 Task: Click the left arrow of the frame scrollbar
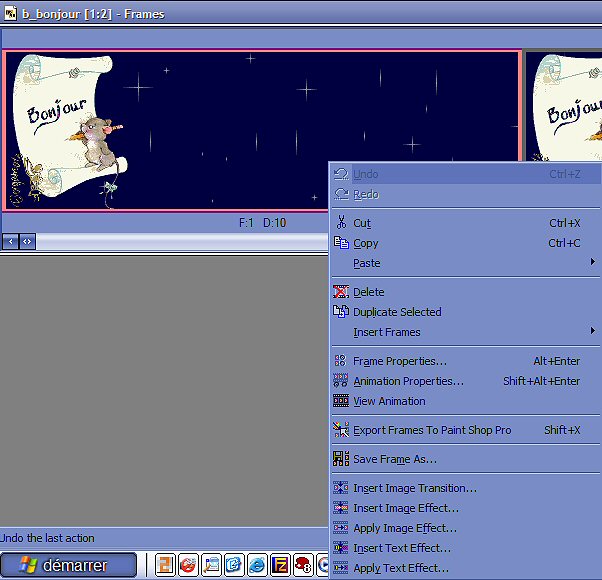click(x=10, y=241)
